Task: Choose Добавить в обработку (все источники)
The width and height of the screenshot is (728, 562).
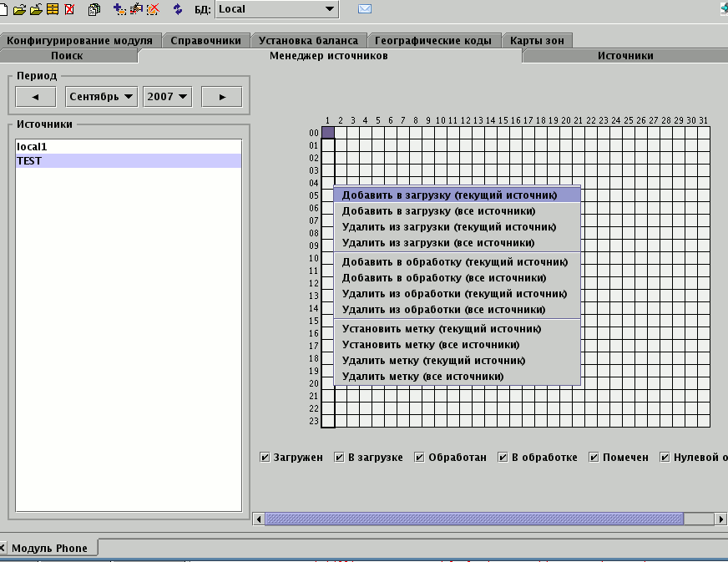Action: tap(444, 277)
